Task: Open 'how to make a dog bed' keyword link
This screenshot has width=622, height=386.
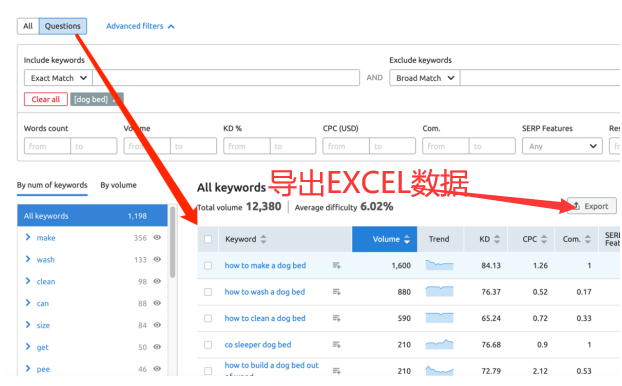Action: point(265,265)
